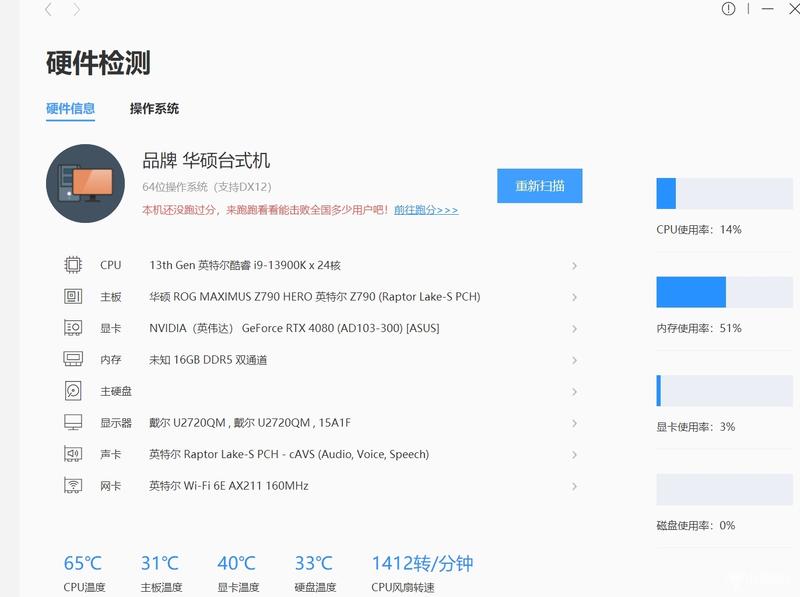Screen dimensions: 800x597
Task: Click the sound card (声卡) icon
Action: [x=73, y=454]
